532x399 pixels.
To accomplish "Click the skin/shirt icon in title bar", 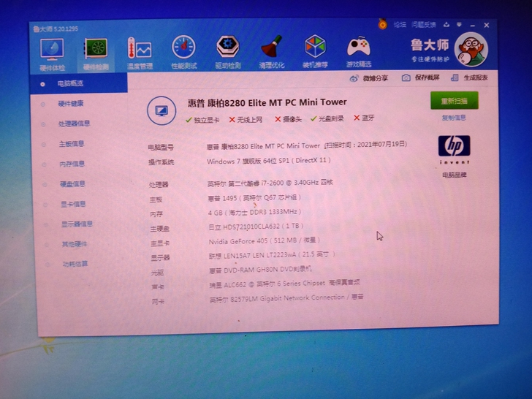I will (x=446, y=25).
